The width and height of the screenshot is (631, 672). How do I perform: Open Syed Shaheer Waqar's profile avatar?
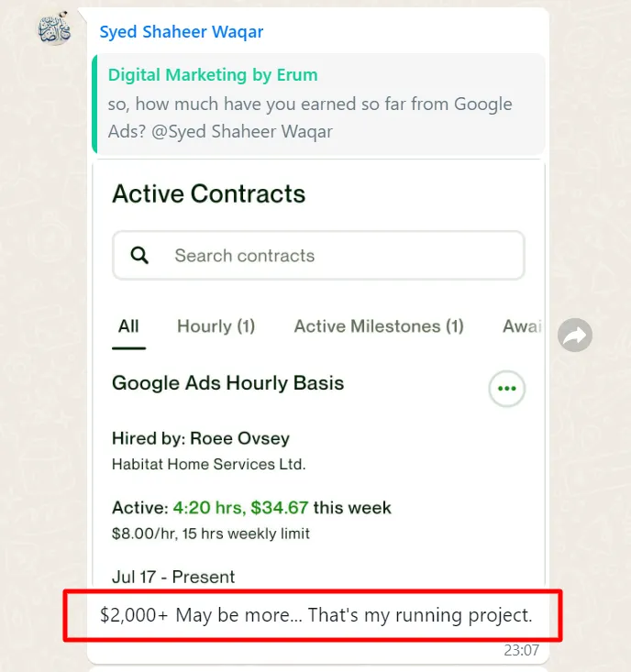click(54, 28)
